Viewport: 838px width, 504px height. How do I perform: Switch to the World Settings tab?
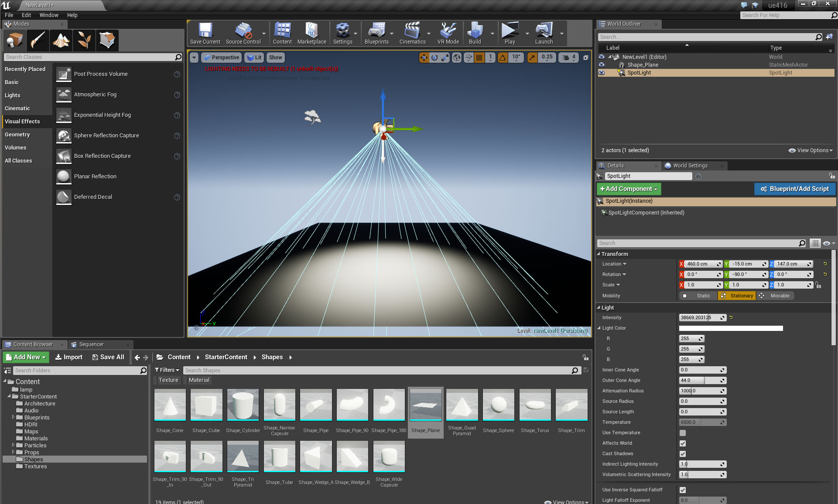click(x=690, y=166)
